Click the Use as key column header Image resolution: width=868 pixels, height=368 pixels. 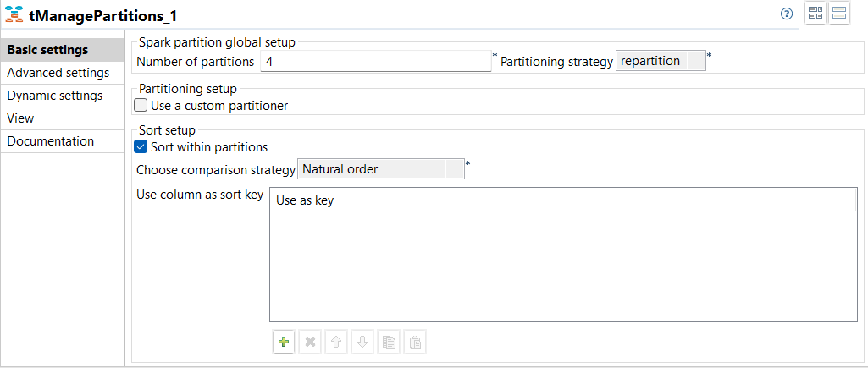pyautogui.click(x=305, y=201)
